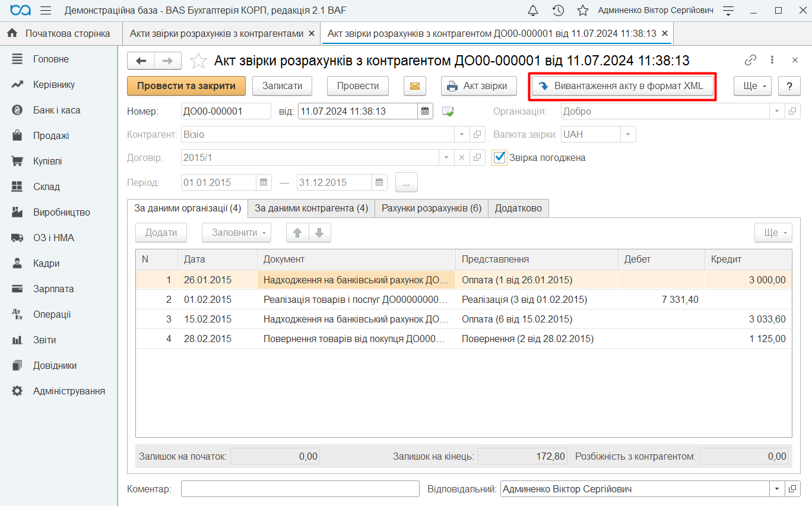
Task: Click the Номер field ДО00-000001
Action: [226, 111]
